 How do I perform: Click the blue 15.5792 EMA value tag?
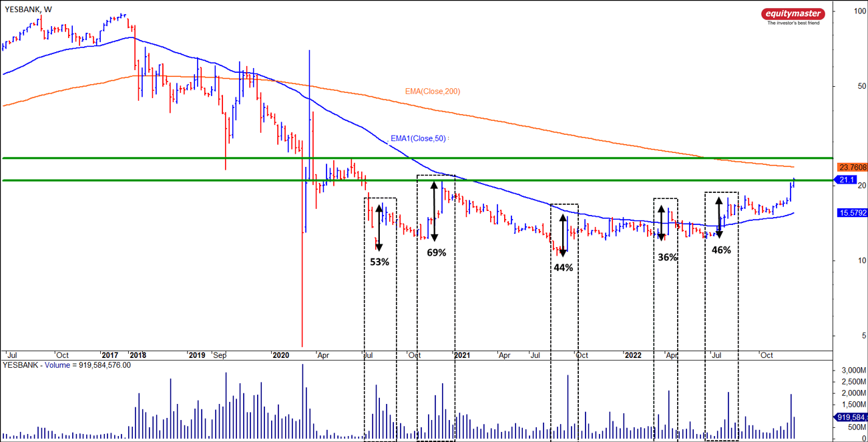pos(851,213)
